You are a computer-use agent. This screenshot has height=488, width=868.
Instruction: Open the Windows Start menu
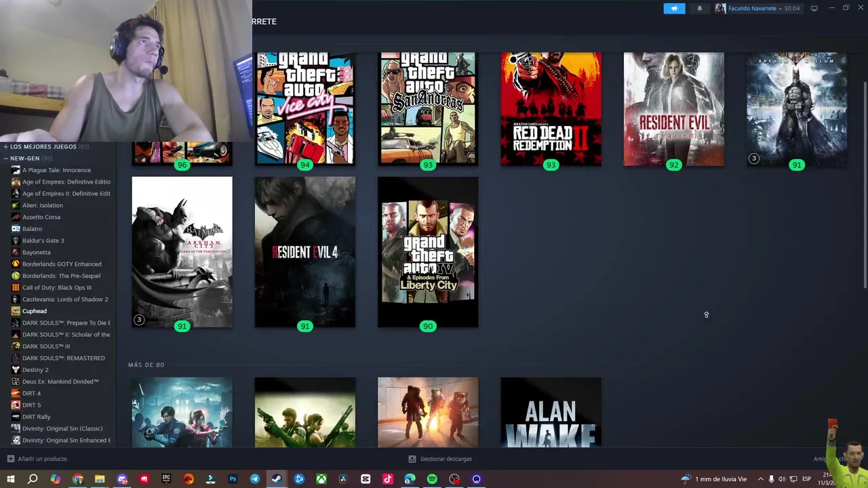(10, 479)
